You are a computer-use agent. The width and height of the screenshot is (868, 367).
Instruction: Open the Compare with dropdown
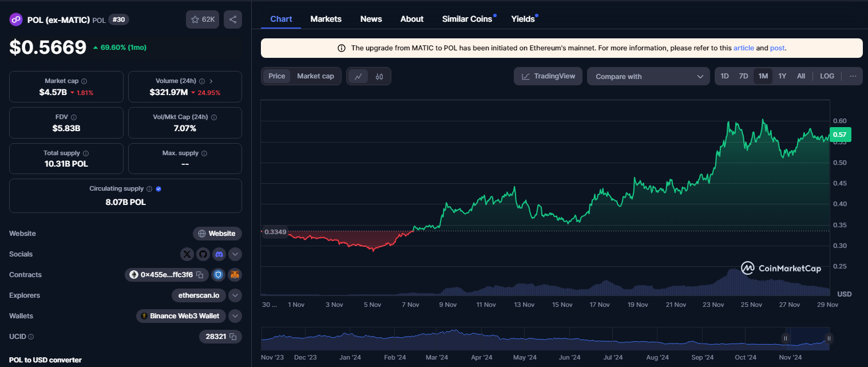[x=648, y=76]
